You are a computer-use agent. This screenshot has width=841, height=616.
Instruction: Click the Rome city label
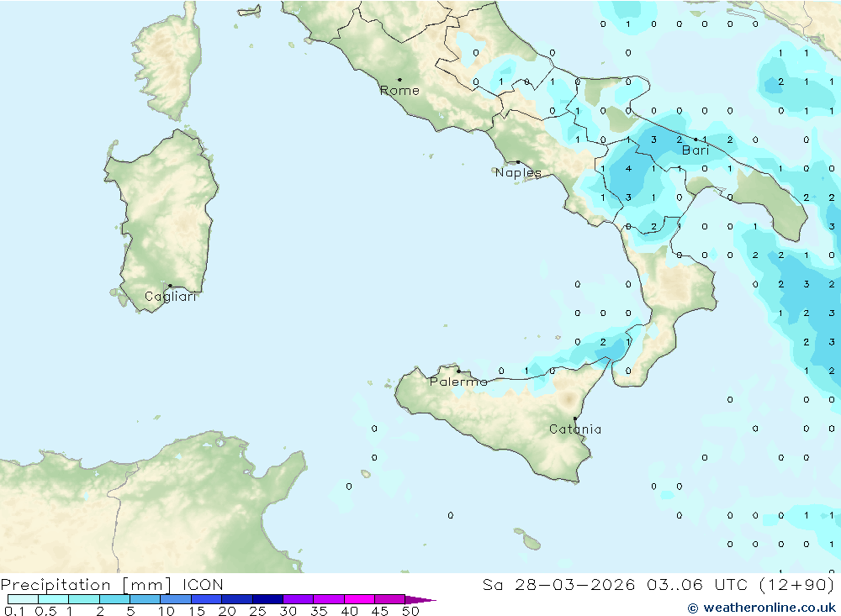(x=399, y=91)
